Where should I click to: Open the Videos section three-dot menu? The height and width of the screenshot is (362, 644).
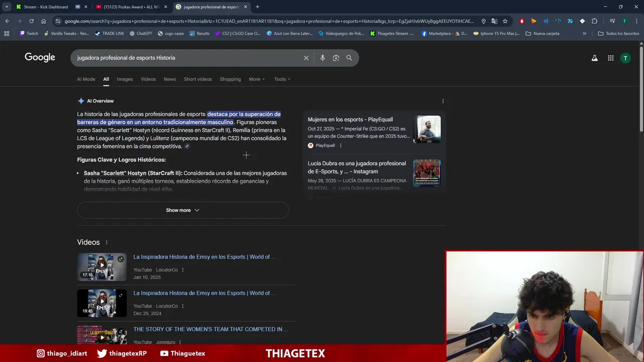(x=106, y=242)
